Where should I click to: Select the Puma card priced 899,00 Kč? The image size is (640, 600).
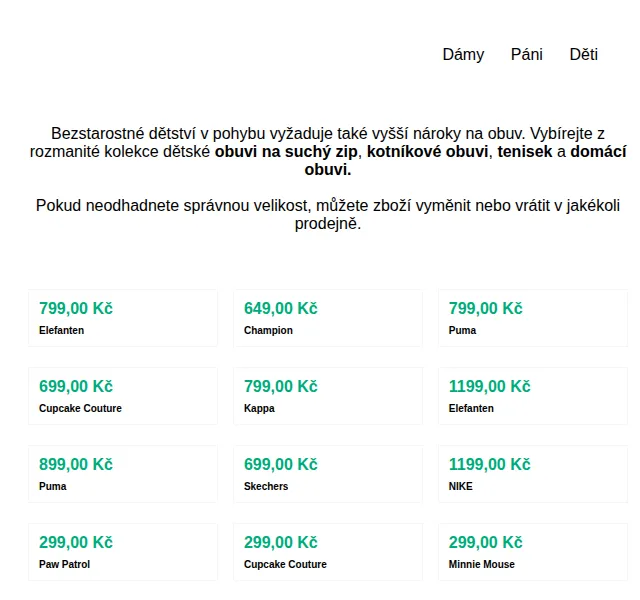(x=123, y=474)
